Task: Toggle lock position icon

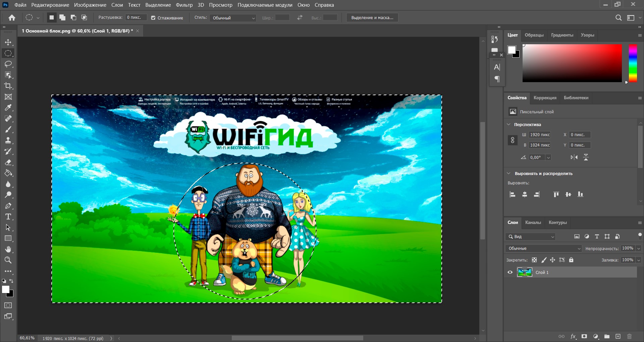Action: tap(552, 260)
